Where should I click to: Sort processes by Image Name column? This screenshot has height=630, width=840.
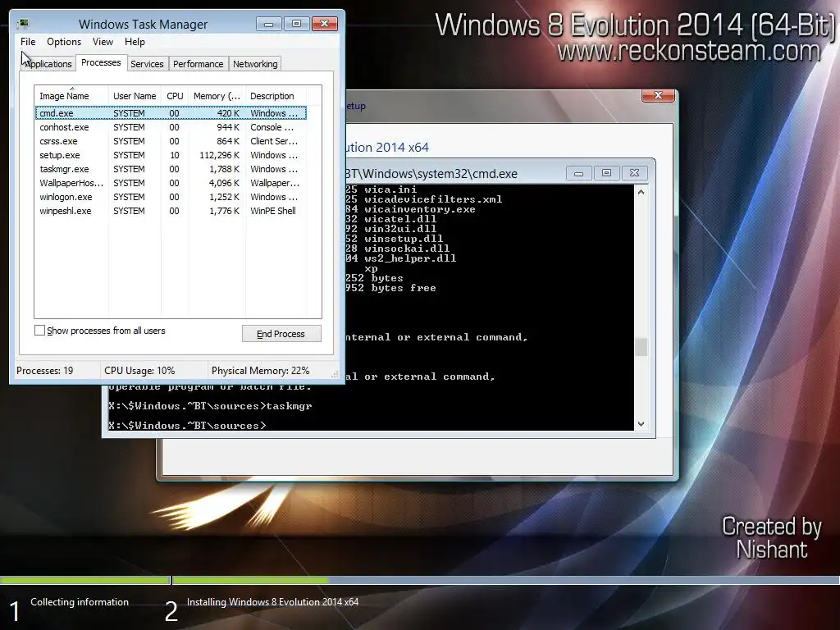point(71,95)
